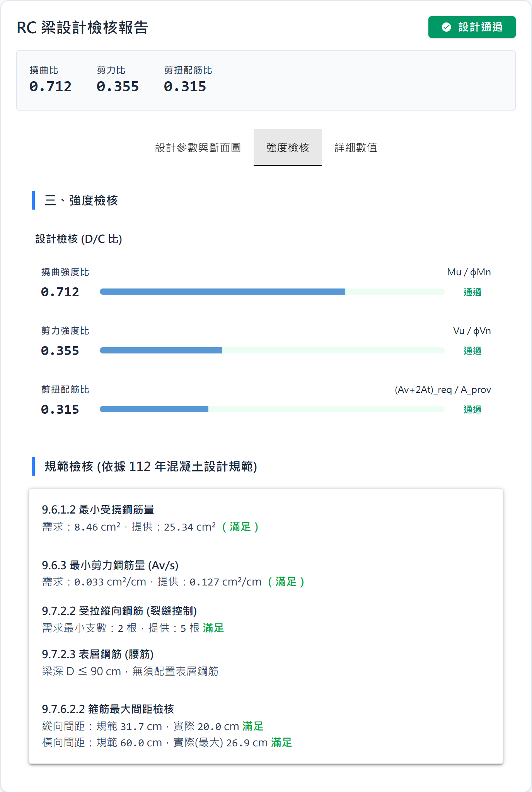Image resolution: width=532 pixels, height=792 pixels.
Task: Select the 9.7.2.2 受拉縱向鋼筋 heading
Action: [119, 612]
